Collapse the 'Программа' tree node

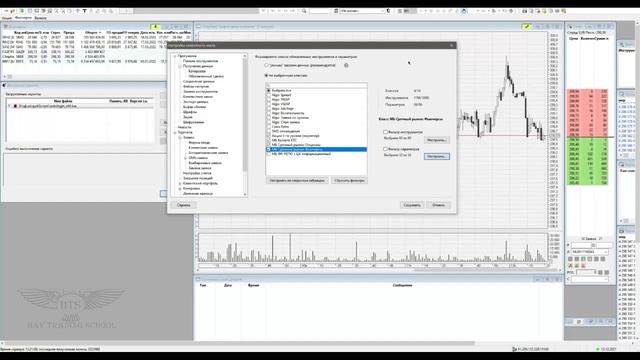(175, 56)
